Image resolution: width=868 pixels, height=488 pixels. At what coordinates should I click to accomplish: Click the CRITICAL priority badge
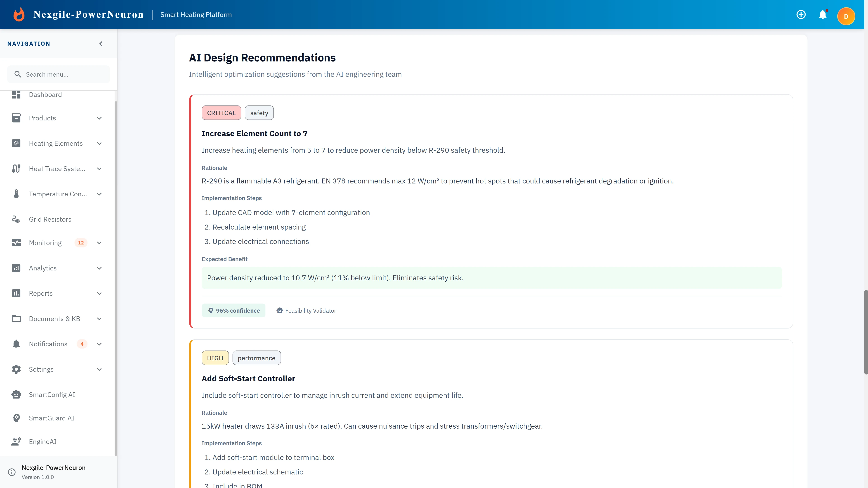click(x=221, y=113)
